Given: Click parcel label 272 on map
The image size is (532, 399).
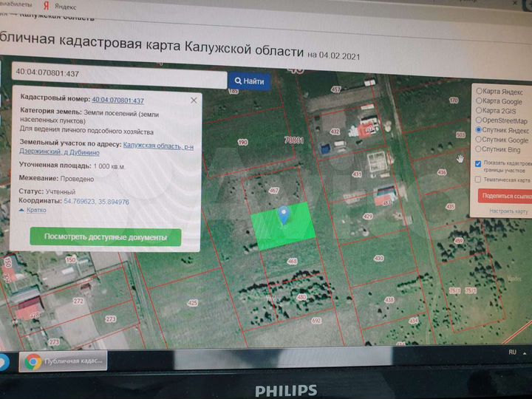Looking at the screenshot, I should coord(78,301).
